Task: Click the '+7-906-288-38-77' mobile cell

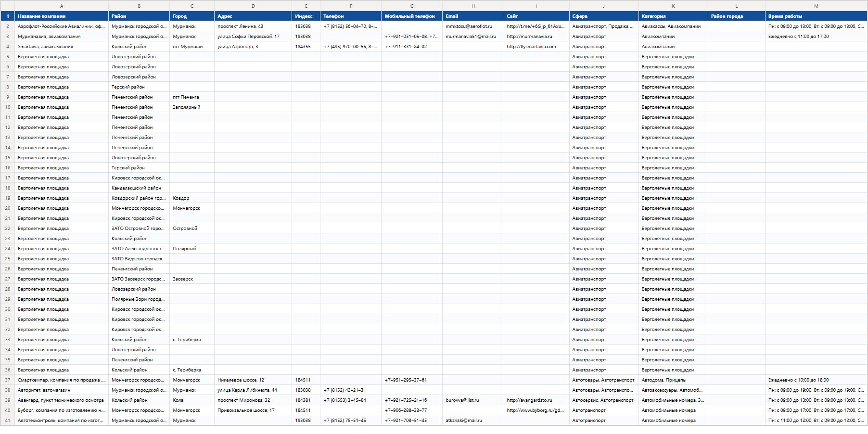Action: [412, 410]
